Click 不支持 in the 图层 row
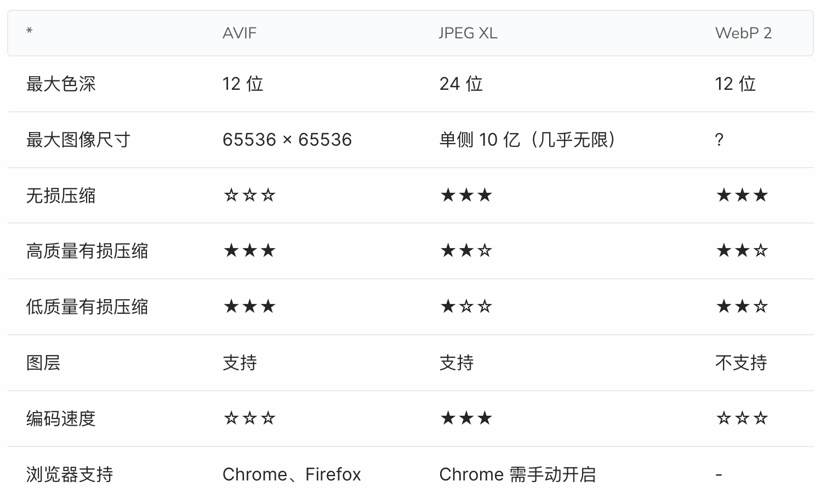The image size is (821, 504). coord(741,363)
